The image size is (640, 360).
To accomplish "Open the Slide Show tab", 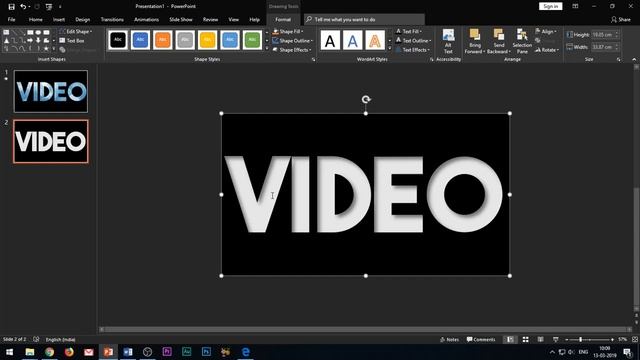I will [181, 20].
